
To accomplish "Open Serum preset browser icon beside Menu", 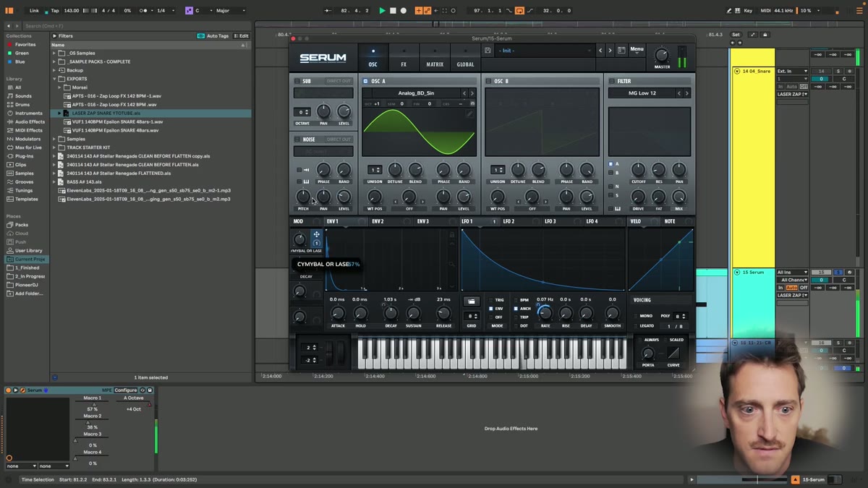I will click(621, 51).
